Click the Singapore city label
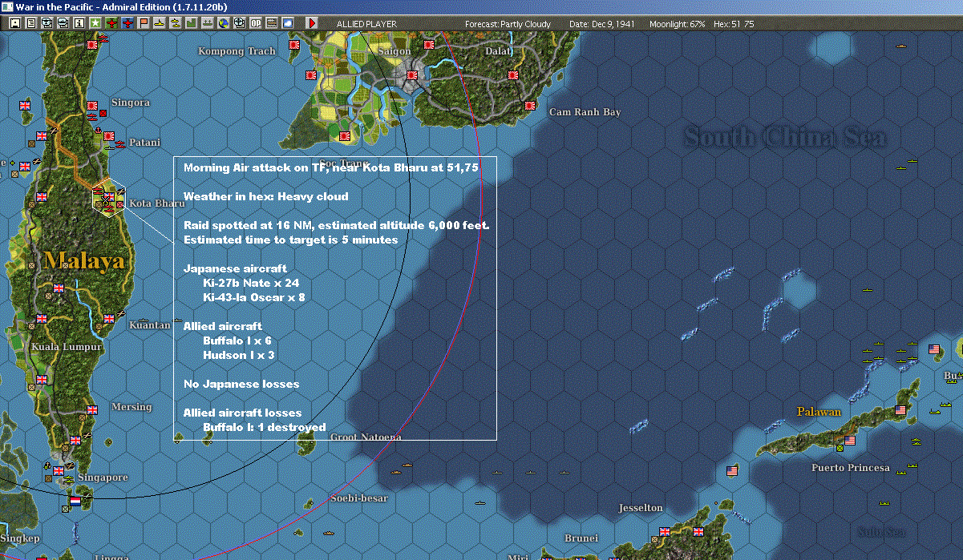Image resolution: width=963 pixels, height=560 pixels. pos(103,477)
